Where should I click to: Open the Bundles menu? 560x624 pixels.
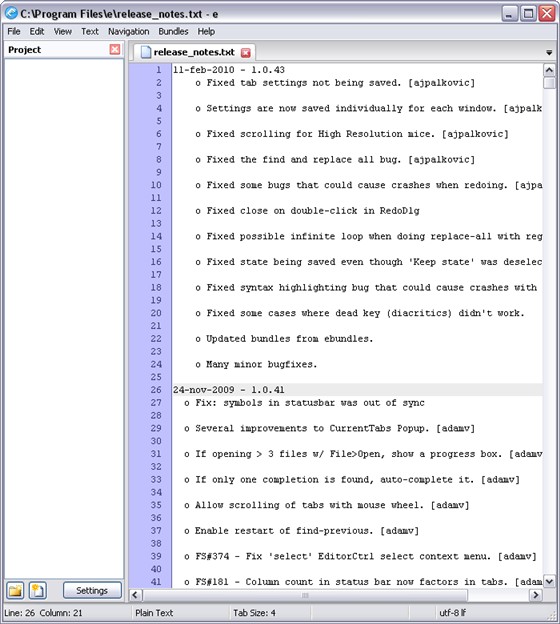(x=173, y=31)
